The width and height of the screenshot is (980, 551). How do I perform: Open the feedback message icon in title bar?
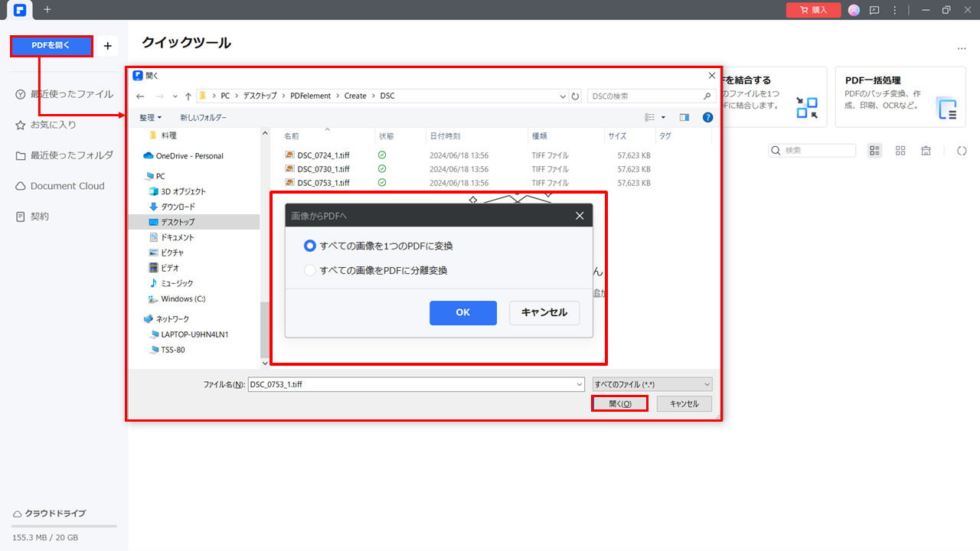(874, 10)
